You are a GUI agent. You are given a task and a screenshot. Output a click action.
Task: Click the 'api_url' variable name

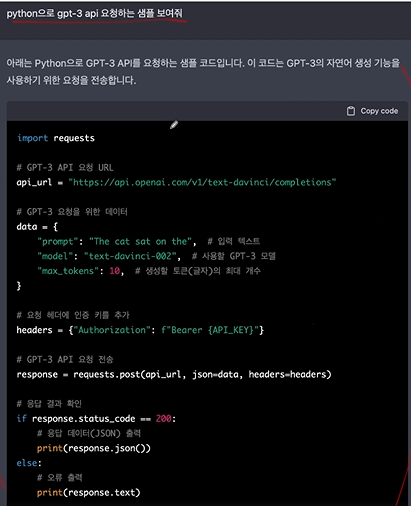tap(34, 182)
